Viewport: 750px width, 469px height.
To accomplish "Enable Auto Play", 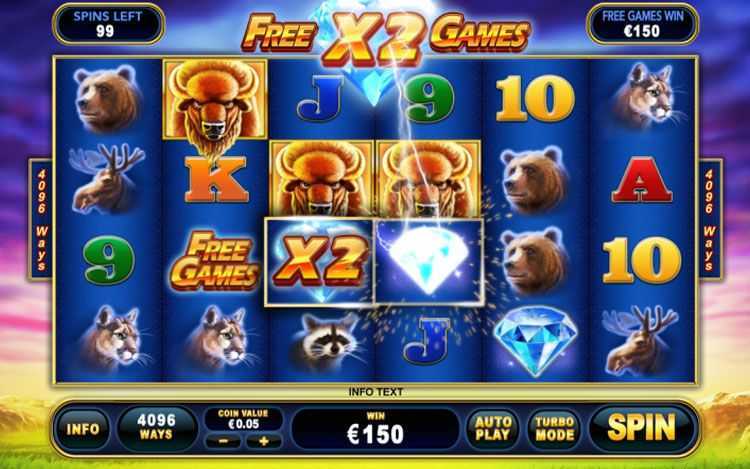I will (493, 428).
